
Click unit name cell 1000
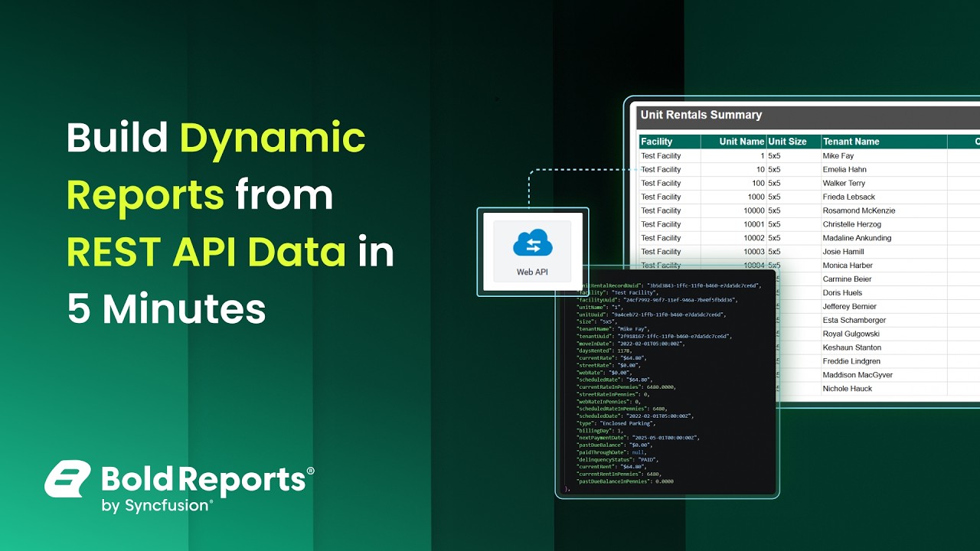[x=756, y=197]
